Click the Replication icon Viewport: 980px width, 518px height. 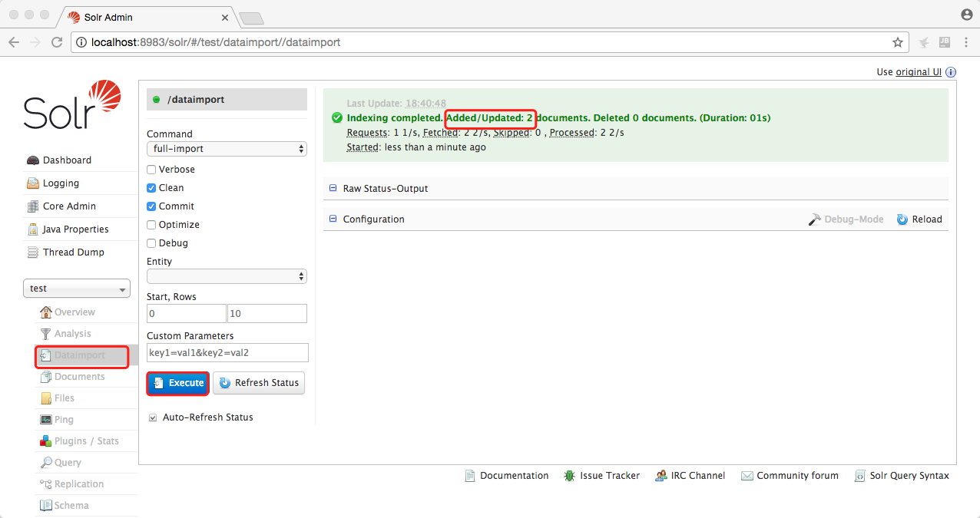46,484
